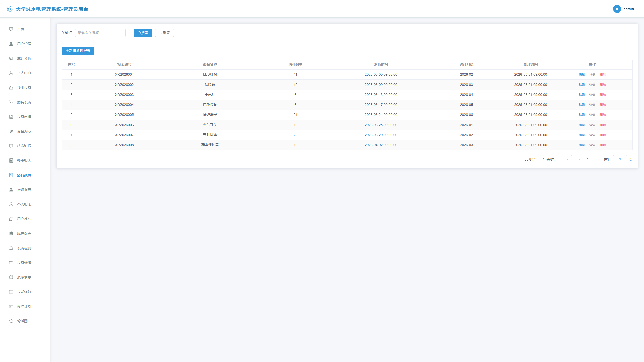The image size is (644, 362).
Task: Click the 维护保养 clipboard icon
Action: click(x=11, y=233)
